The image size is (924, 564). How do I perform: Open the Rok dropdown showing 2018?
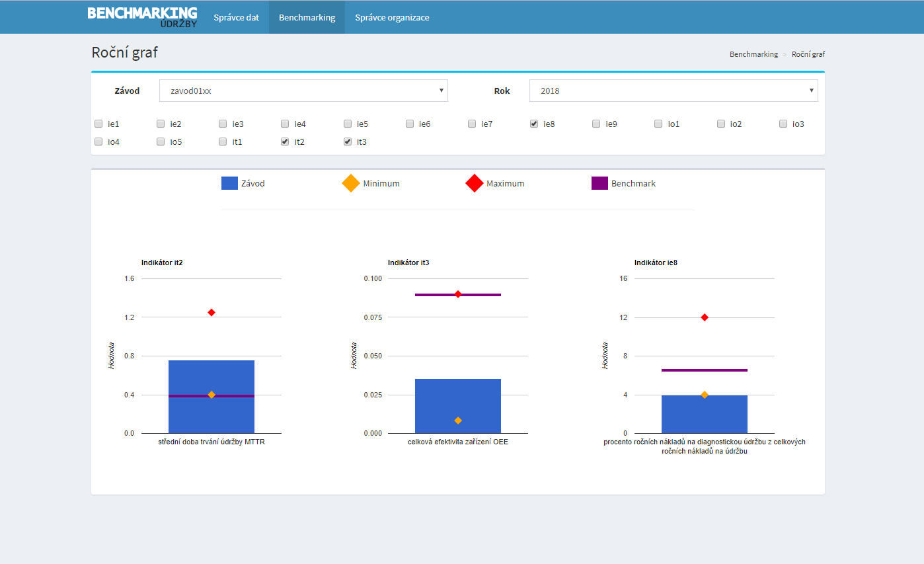click(674, 91)
